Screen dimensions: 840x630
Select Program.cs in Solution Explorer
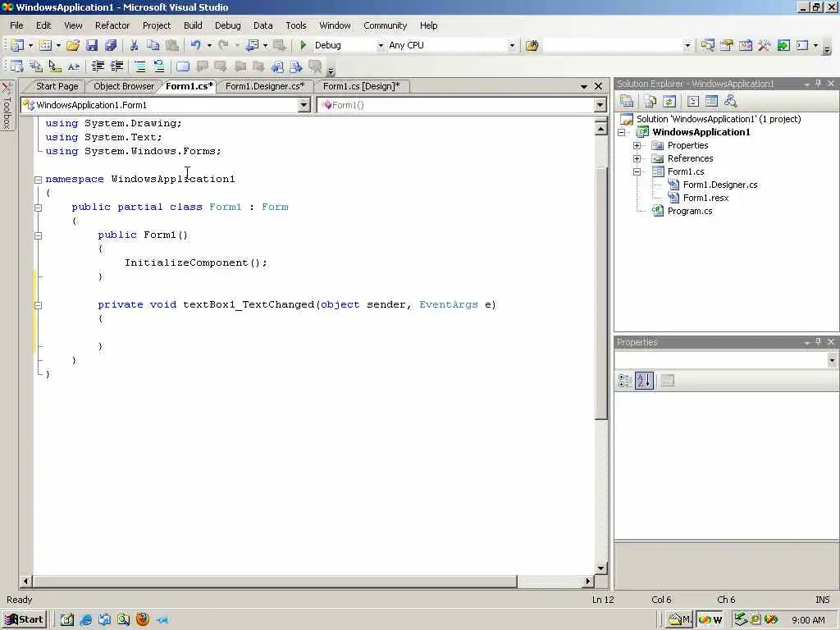click(x=689, y=211)
